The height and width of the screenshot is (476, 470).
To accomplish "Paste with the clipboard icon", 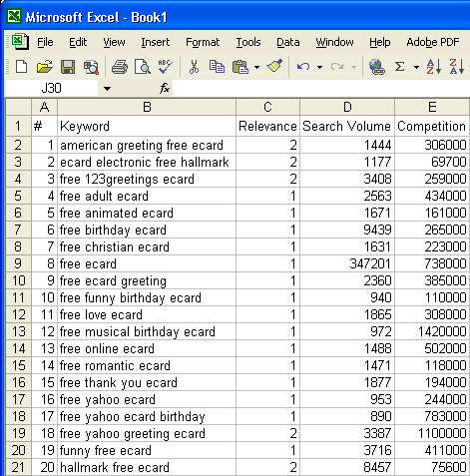I will coord(240,67).
